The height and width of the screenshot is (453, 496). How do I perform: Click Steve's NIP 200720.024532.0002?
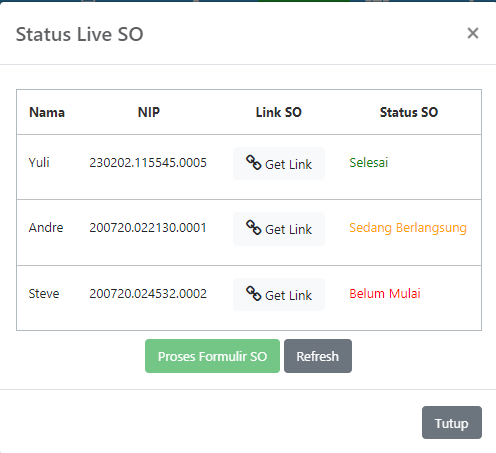point(148,294)
